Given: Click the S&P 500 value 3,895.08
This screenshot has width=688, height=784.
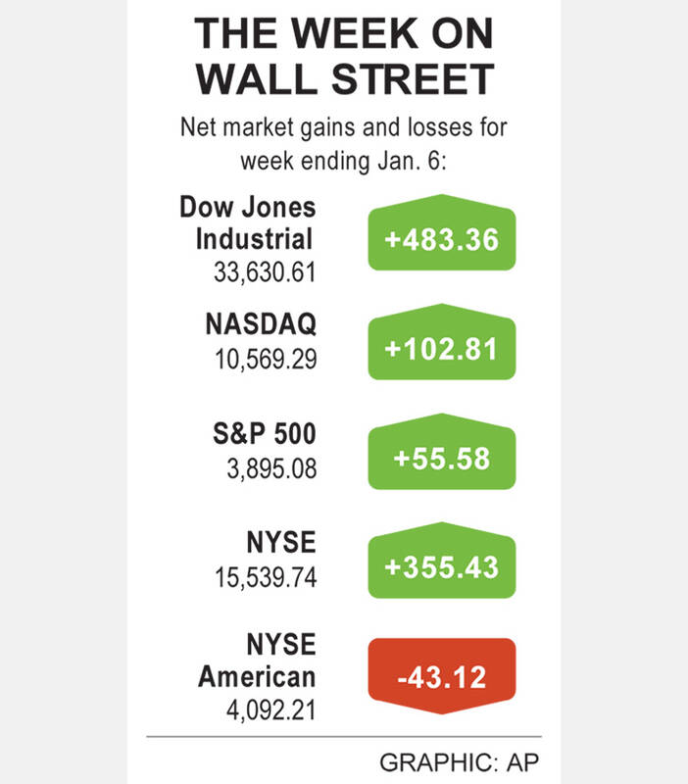Looking at the screenshot, I should pyautogui.click(x=272, y=469).
